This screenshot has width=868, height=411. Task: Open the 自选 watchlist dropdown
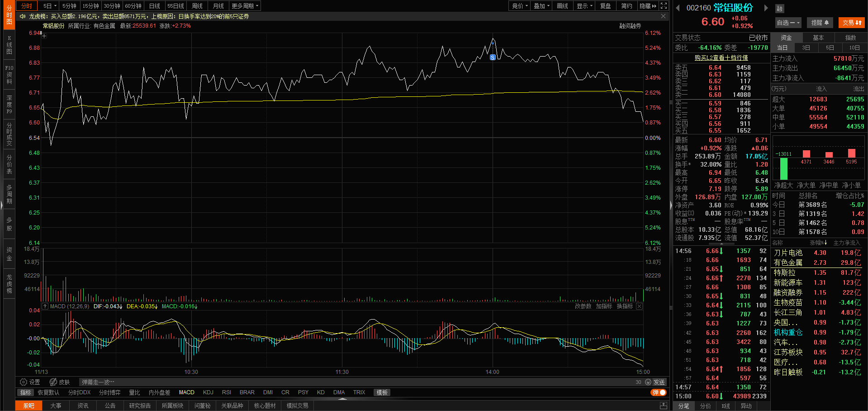[788, 23]
